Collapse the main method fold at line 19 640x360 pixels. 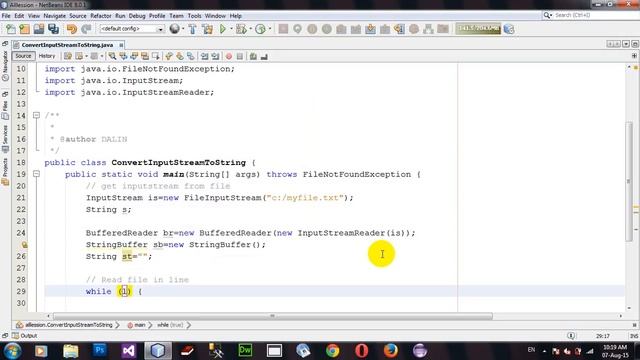click(x=36, y=174)
